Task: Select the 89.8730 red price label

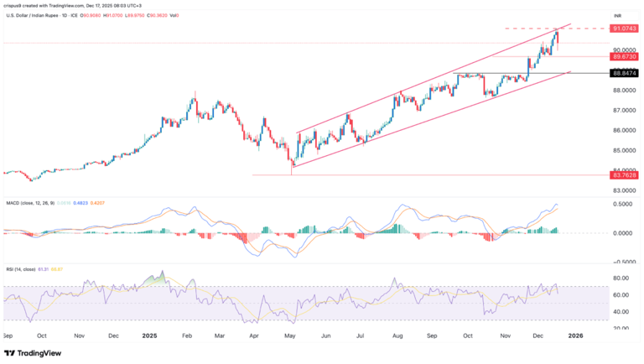Action: point(625,56)
